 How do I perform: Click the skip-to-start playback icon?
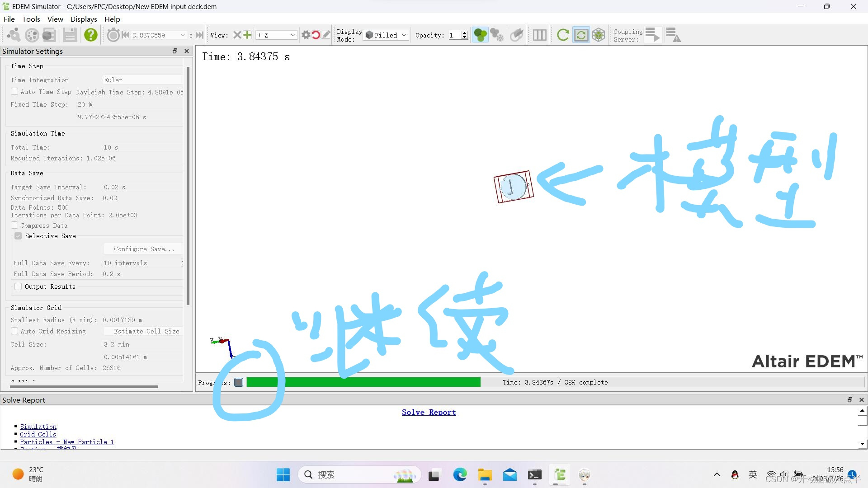125,35
